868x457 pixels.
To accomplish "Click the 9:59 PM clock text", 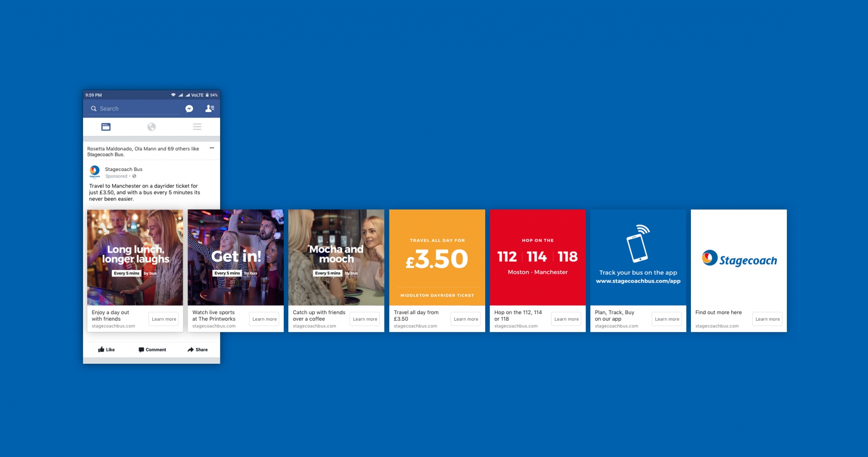I will coord(94,95).
